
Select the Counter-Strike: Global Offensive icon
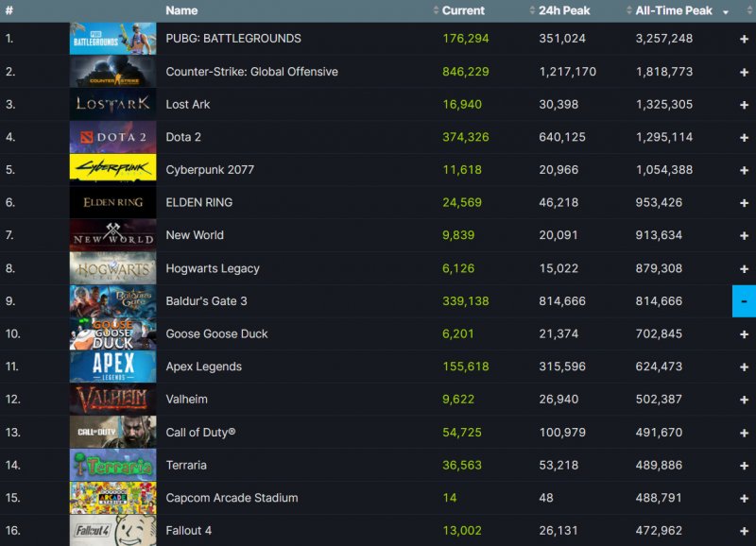[112, 71]
